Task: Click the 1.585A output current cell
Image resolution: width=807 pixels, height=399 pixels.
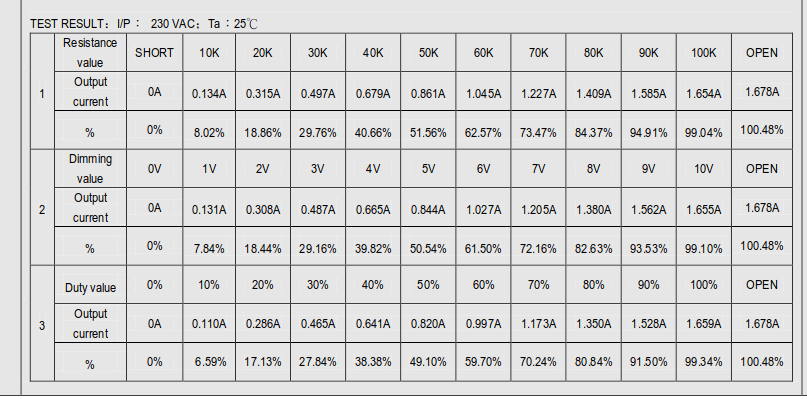Action: click(648, 92)
